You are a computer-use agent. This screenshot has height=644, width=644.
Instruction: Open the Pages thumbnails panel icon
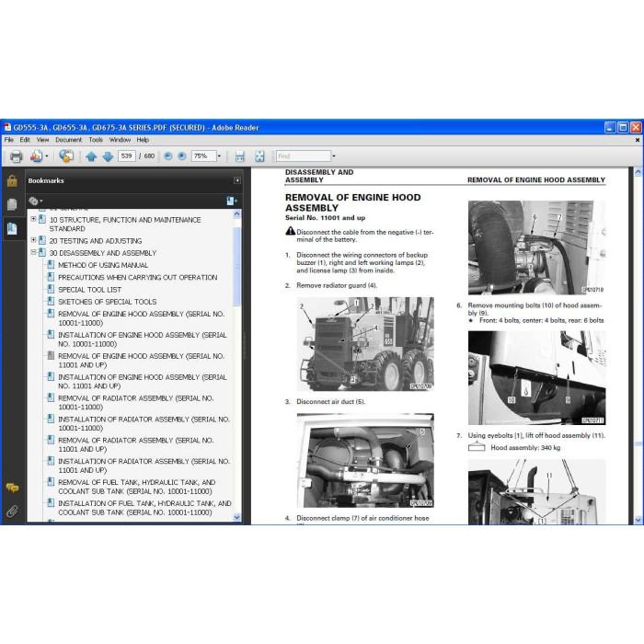click(x=12, y=204)
